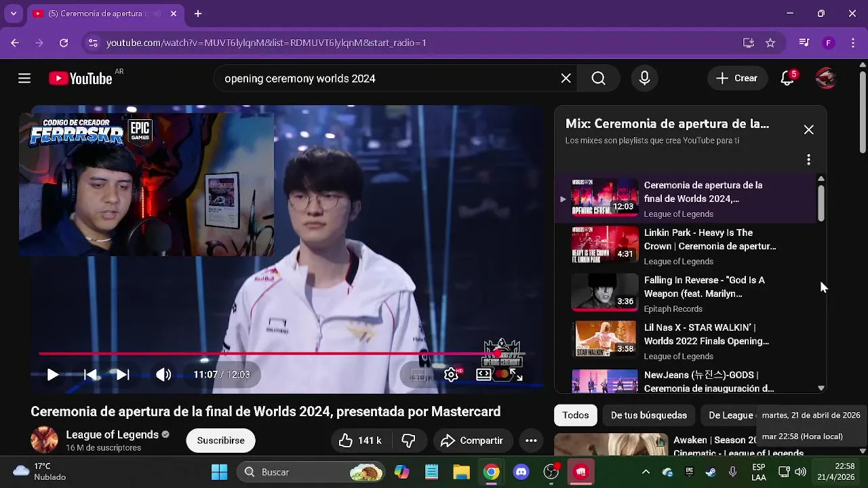Screen dimensions: 868x488
Task: Mute the video player volume
Action: tap(163, 375)
